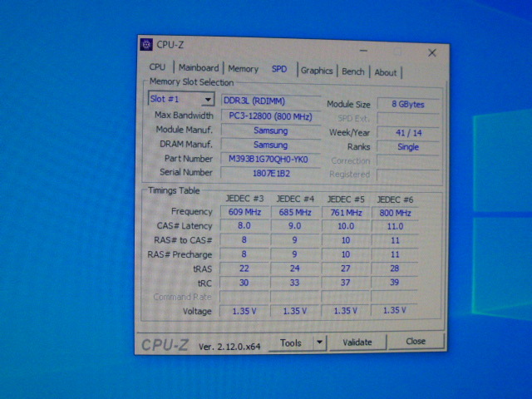532x399 pixels.
Task: Click the JEDEC #3 voltage 1.35 V cell
Action: (244, 311)
